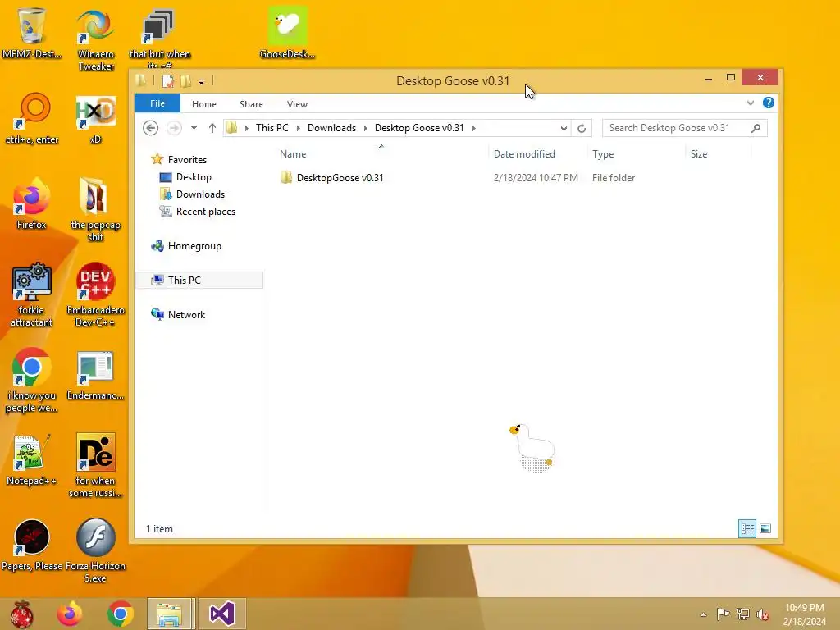Screen dimensions: 840x630
Task: Click Downloads in the address breadcrumb
Action: tap(331, 128)
